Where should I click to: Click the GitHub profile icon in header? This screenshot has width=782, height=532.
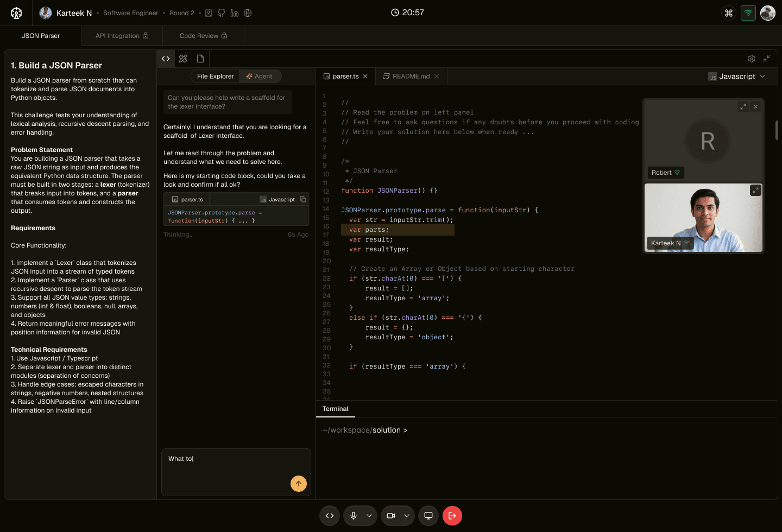coord(222,13)
